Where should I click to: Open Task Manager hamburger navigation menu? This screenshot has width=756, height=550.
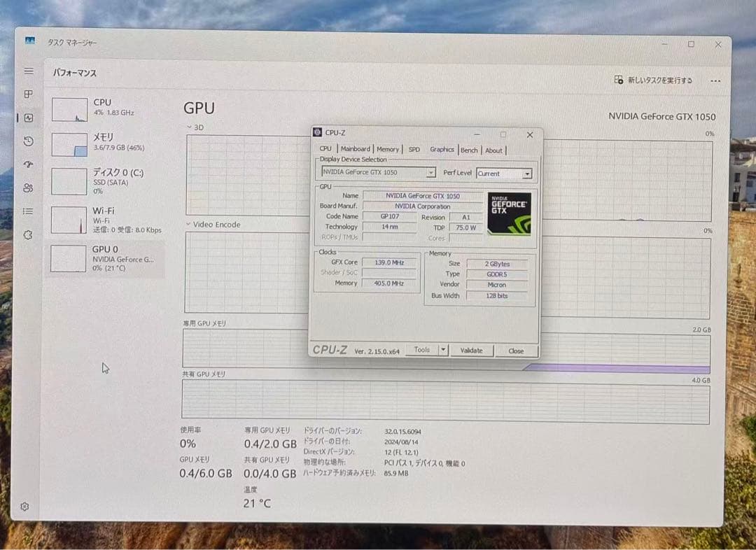pyautogui.click(x=29, y=71)
